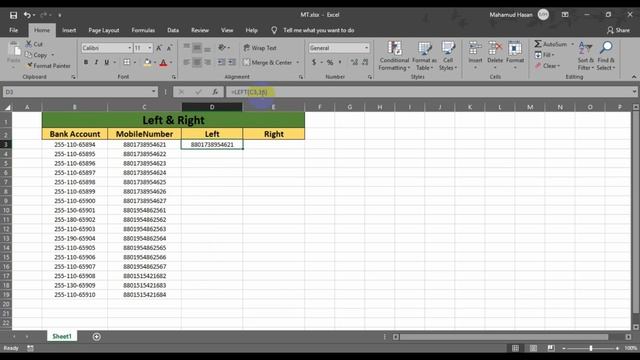Click in the formula bar
640x360 pixels.
pos(429,92)
